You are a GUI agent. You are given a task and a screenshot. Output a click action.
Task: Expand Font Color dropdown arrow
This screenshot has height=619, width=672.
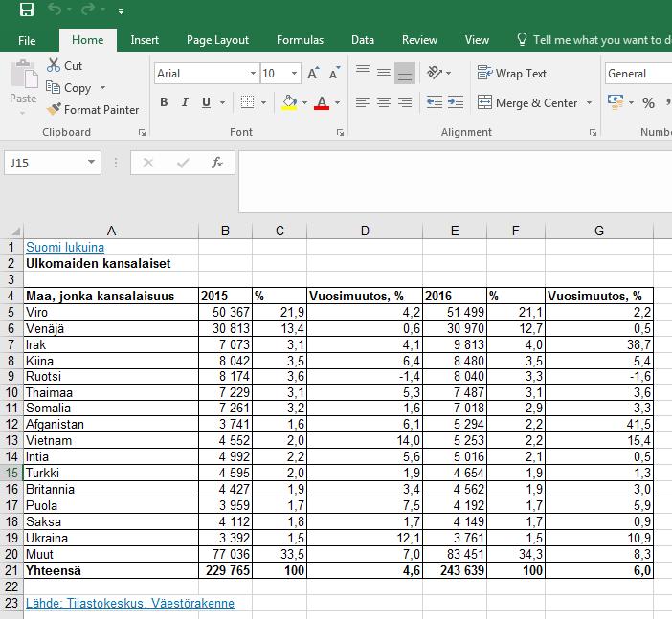pyautogui.click(x=337, y=102)
